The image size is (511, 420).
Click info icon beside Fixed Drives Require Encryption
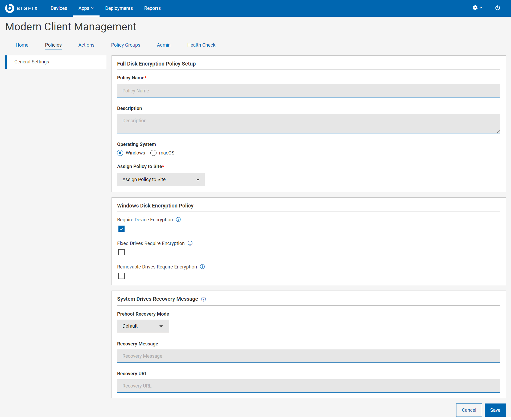click(x=190, y=243)
